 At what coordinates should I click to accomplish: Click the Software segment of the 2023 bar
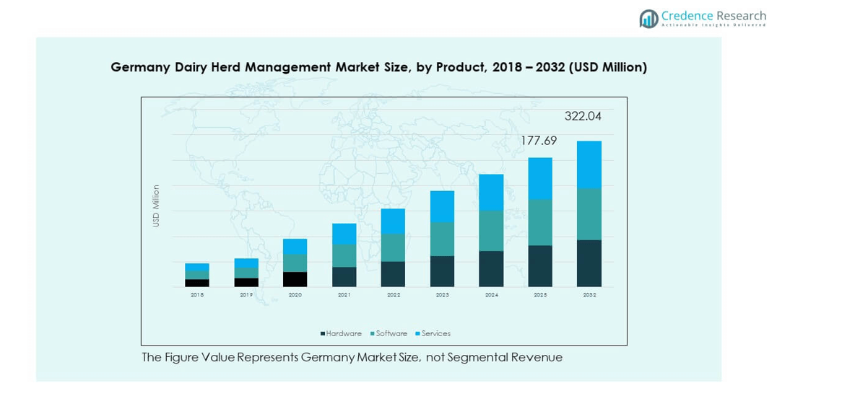point(442,239)
